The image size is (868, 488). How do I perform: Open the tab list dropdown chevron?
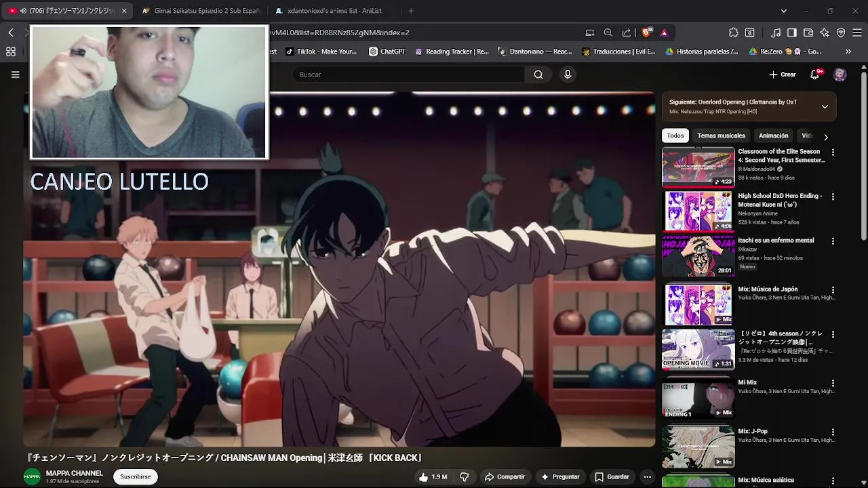click(x=784, y=11)
